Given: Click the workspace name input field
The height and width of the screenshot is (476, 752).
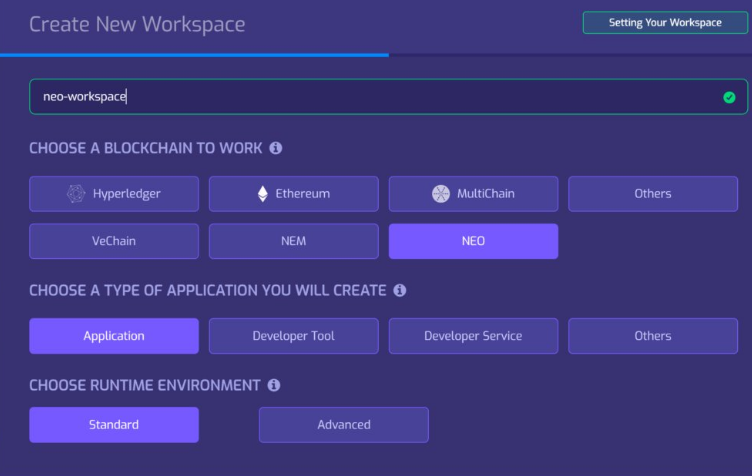Looking at the screenshot, I should coord(388,97).
